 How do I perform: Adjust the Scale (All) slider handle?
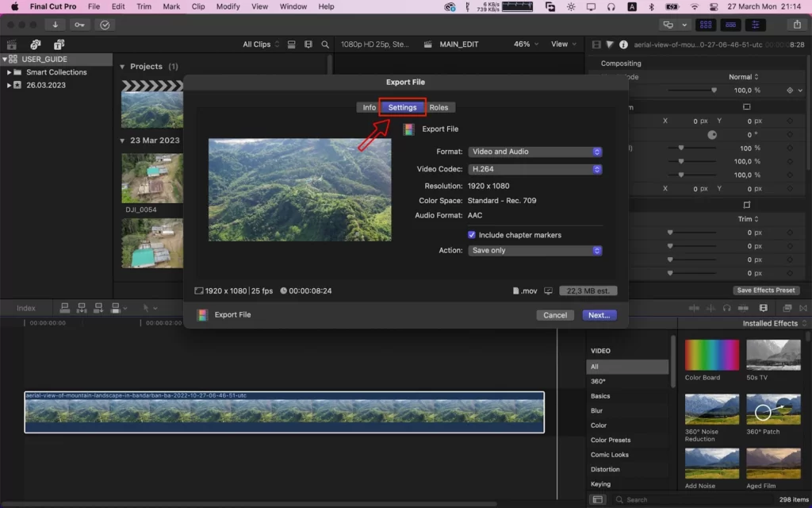point(681,148)
